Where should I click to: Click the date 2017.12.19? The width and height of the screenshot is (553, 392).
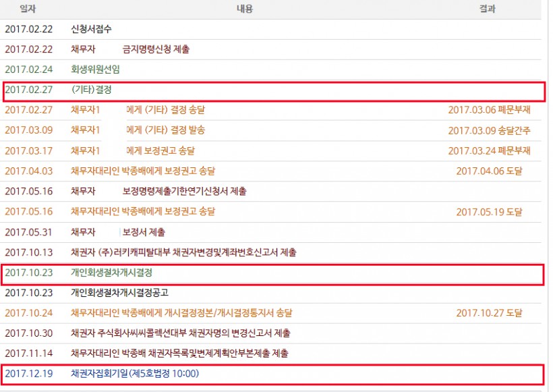(29, 374)
